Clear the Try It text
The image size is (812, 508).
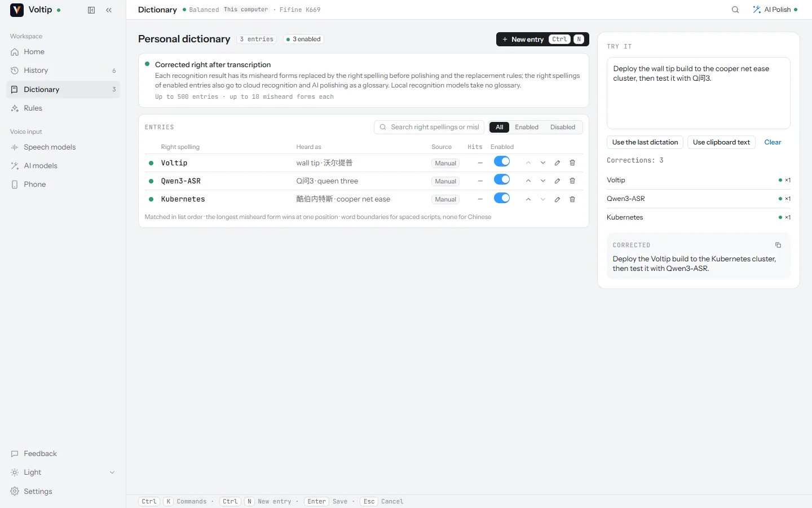pyautogui.click(x=773, y=142)
